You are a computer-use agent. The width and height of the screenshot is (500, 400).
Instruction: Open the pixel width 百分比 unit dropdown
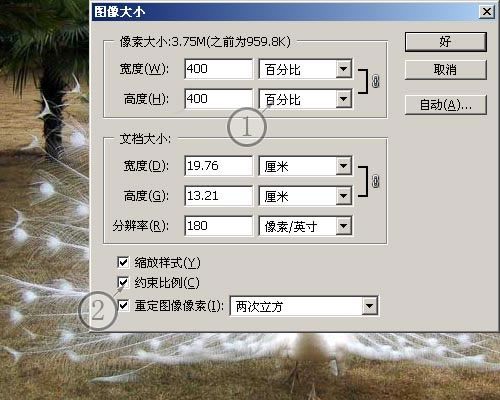point(305,69)
